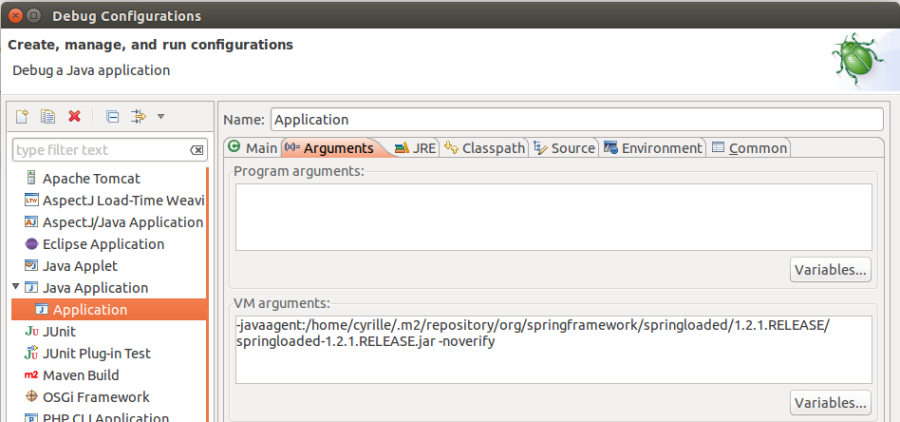Click the Maven Build m2 icon

click(31, 375)
